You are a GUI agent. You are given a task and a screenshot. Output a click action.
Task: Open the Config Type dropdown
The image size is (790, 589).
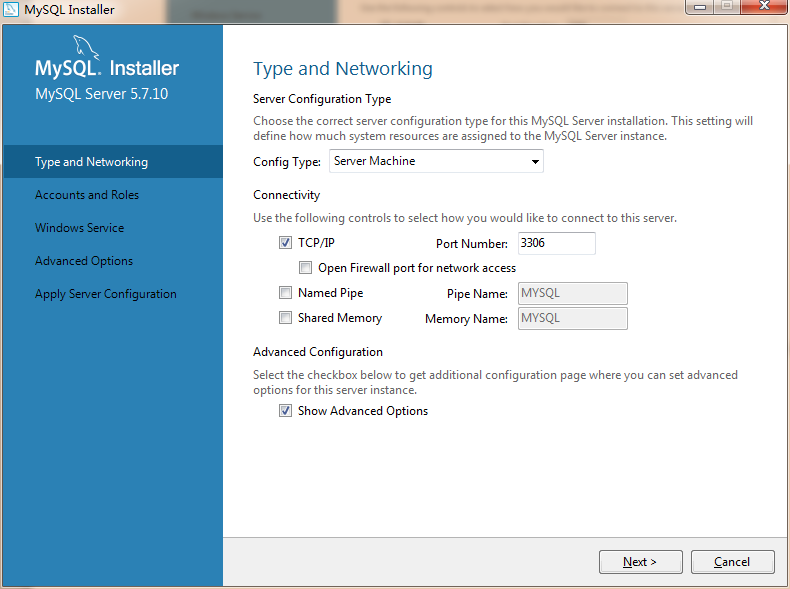436,161
